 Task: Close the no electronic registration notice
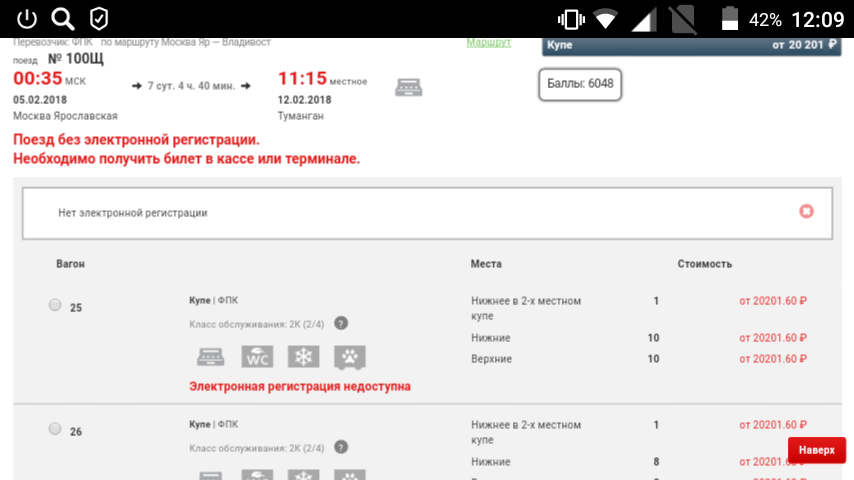806,211
